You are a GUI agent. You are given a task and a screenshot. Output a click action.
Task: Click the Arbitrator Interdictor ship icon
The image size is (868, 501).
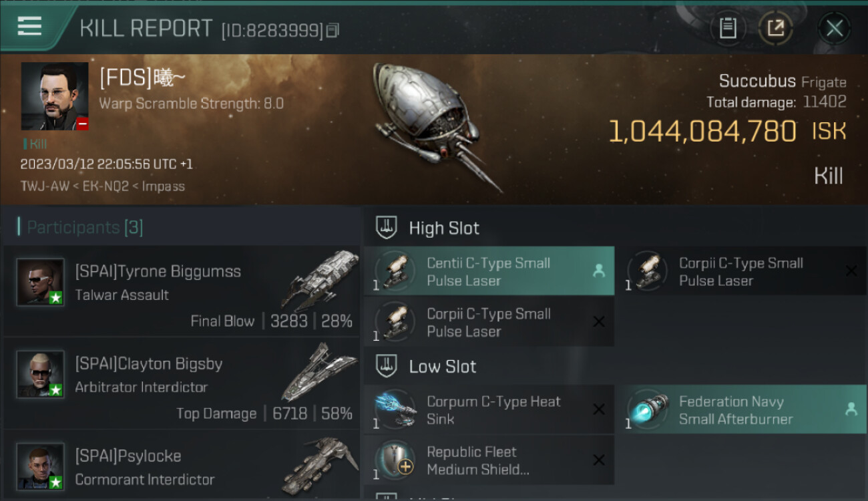coord(319,371)
